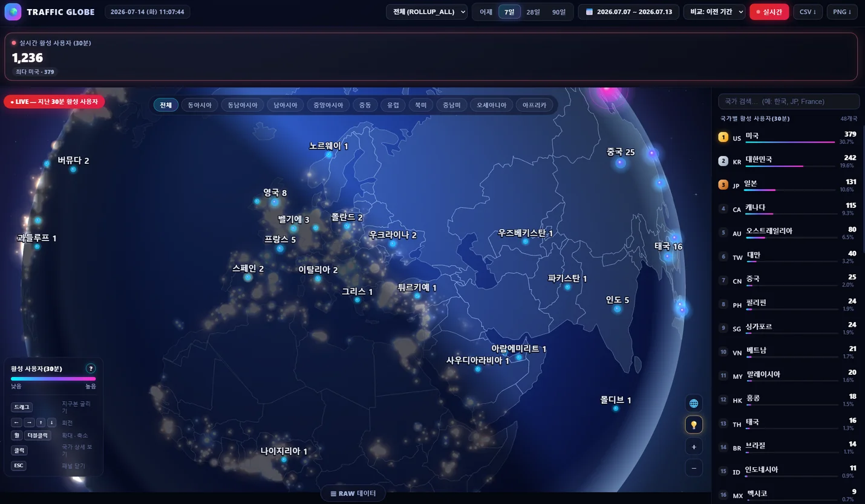Click the bronze rank 3 badge
This screenshot has height=504, width=865.
tap(723, 185)
